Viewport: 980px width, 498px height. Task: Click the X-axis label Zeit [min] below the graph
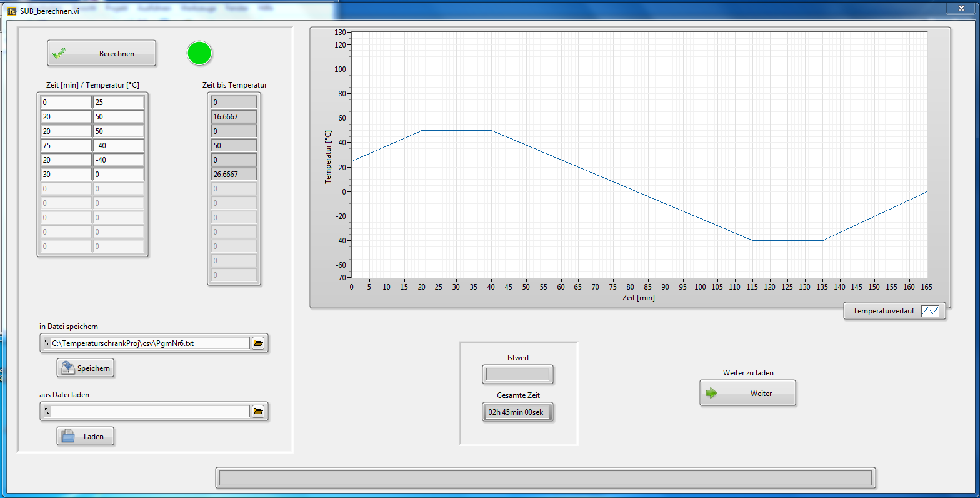639,298
